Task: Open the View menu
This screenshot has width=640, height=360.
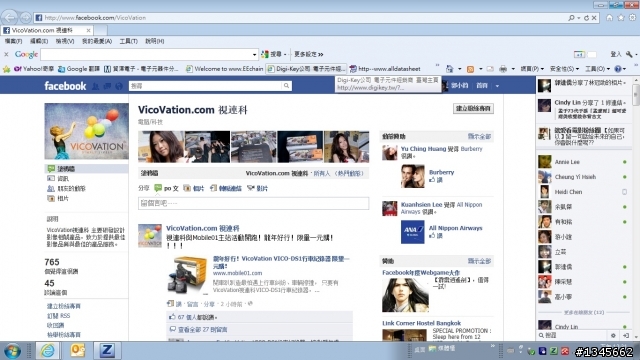Action: point(65,41)
